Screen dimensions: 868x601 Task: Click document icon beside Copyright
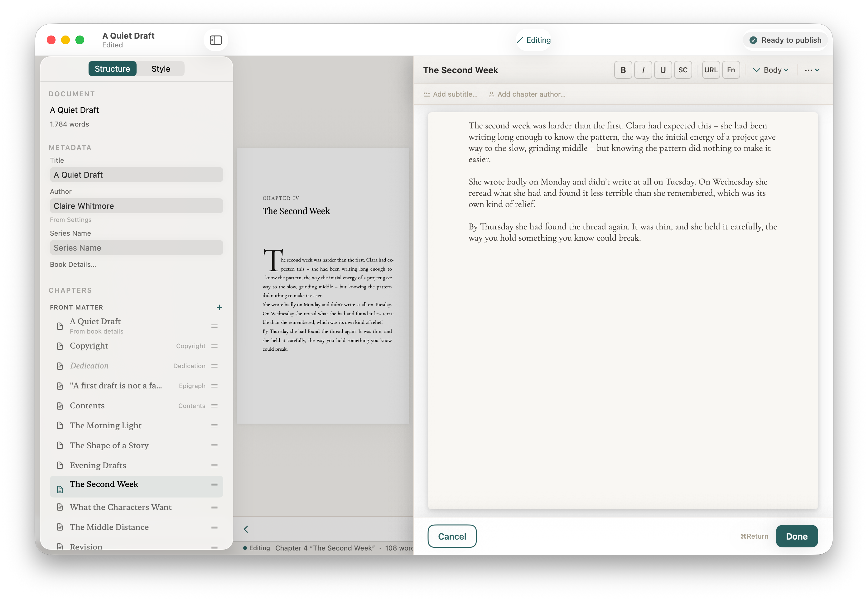60,346
